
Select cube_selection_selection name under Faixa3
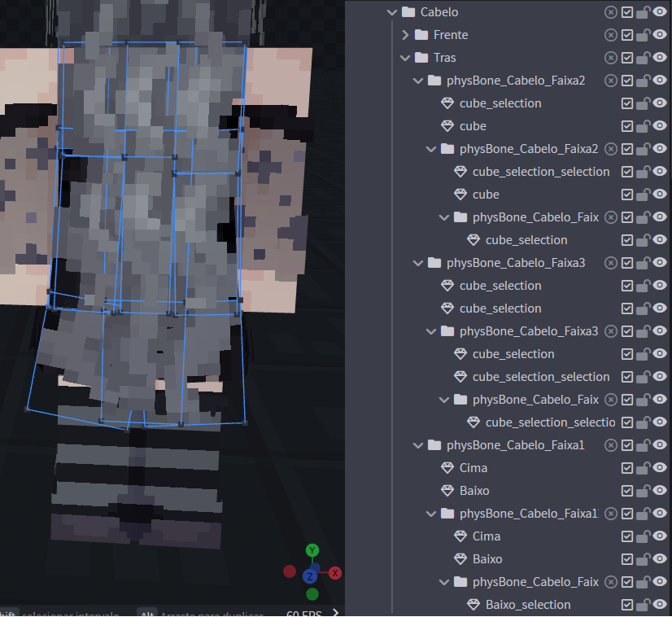pyautogui.click(x=541, y=377)
